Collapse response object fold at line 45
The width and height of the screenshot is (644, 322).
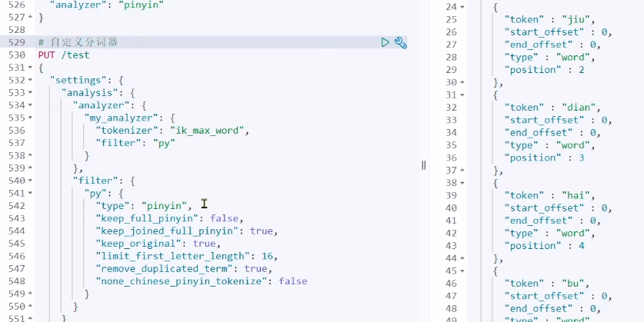462,271
